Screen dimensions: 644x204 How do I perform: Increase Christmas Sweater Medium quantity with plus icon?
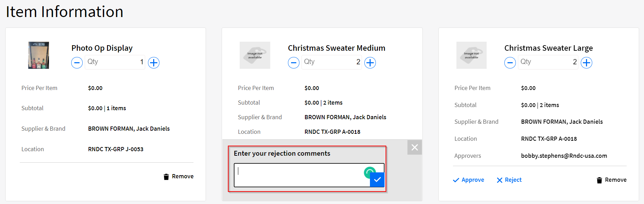tap(370, 63)
